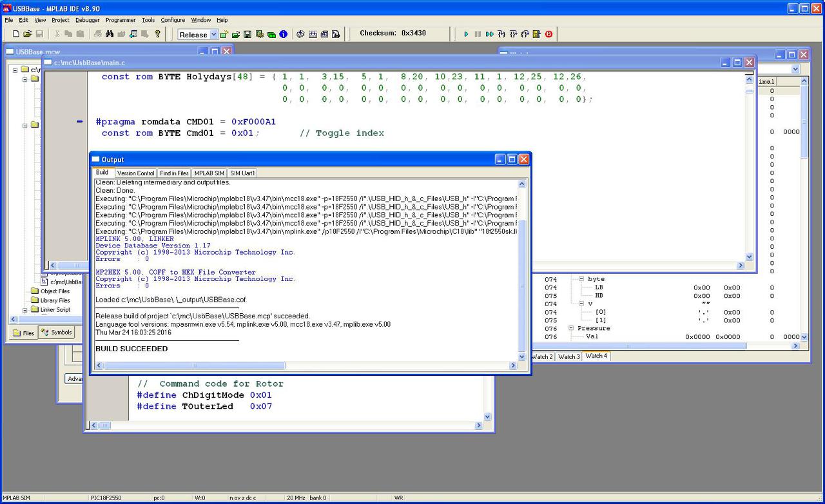The height and width of the screenshot is (504, 825).
Task: Open the dropdown at top of Watch window
Action: (x=795, y=69)
